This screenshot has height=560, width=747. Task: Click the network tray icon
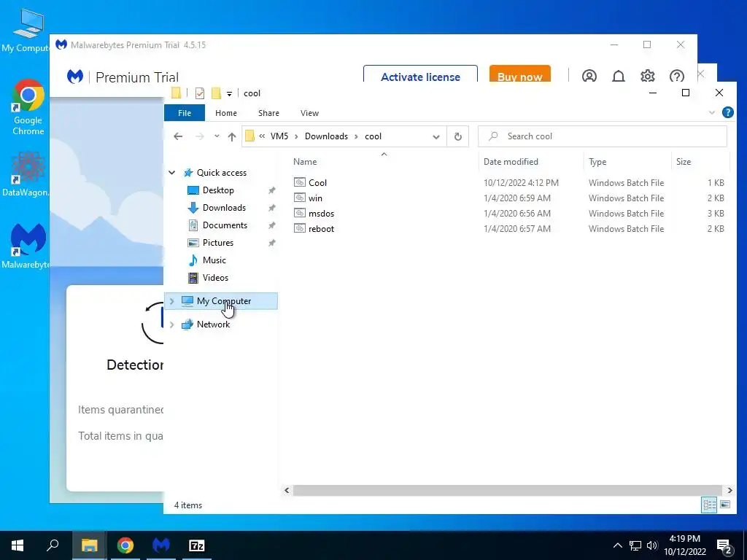[635, 545]
